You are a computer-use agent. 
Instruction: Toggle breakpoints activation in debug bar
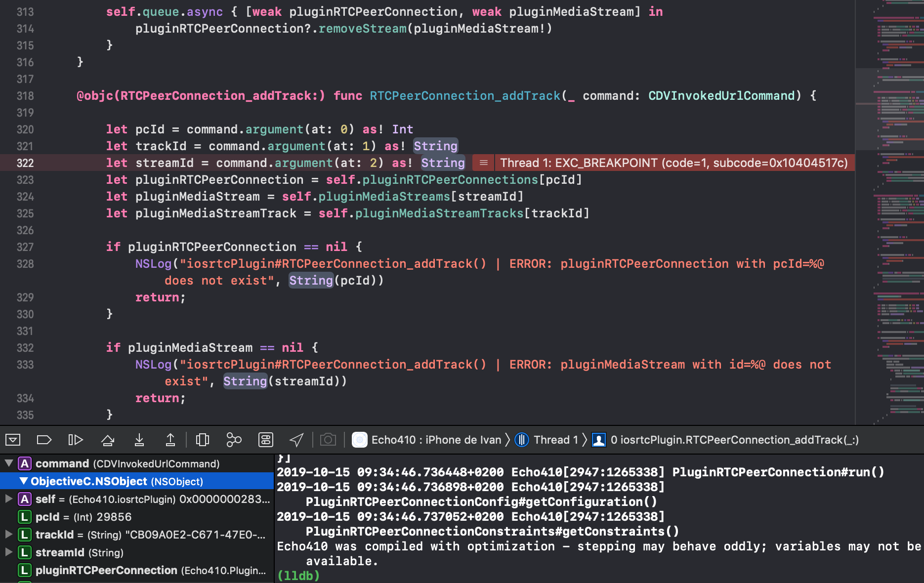coord(44,439)
